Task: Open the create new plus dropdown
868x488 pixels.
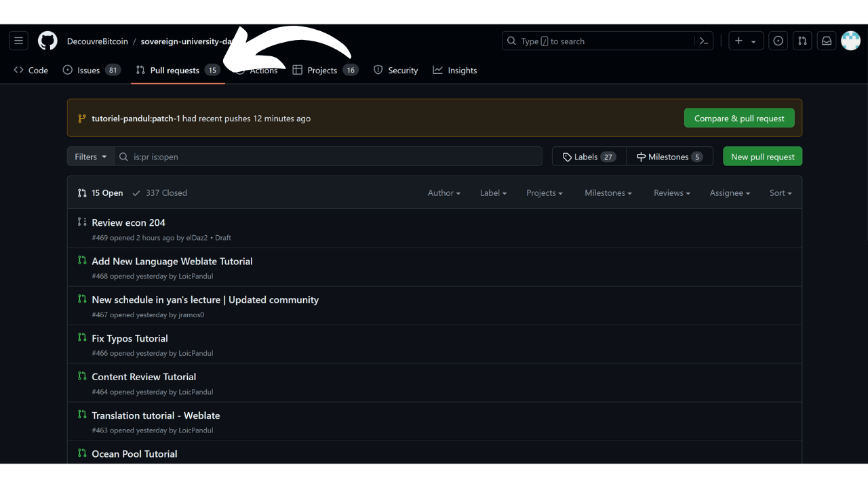Action: (x=745, y=41)
